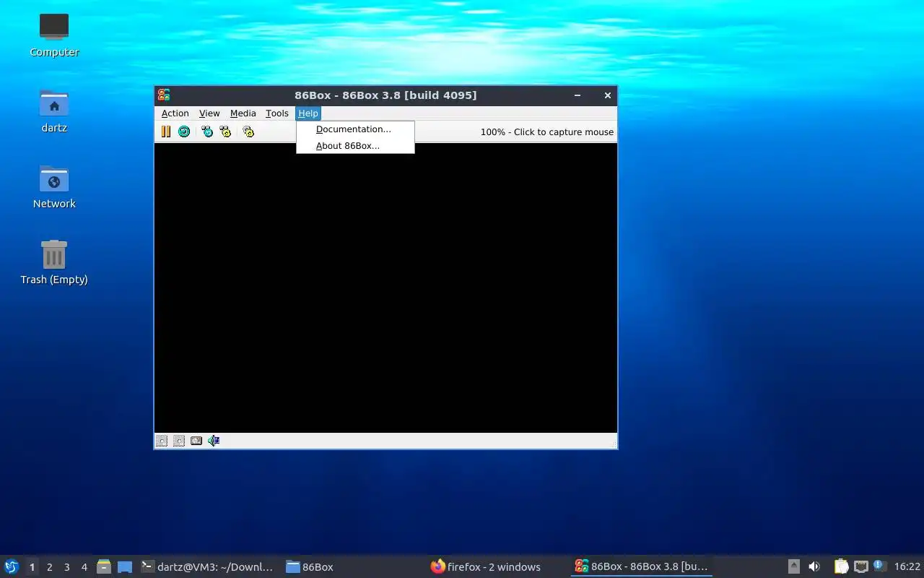
Task: Click the network icon in system tray
Action: click(860, 567)
